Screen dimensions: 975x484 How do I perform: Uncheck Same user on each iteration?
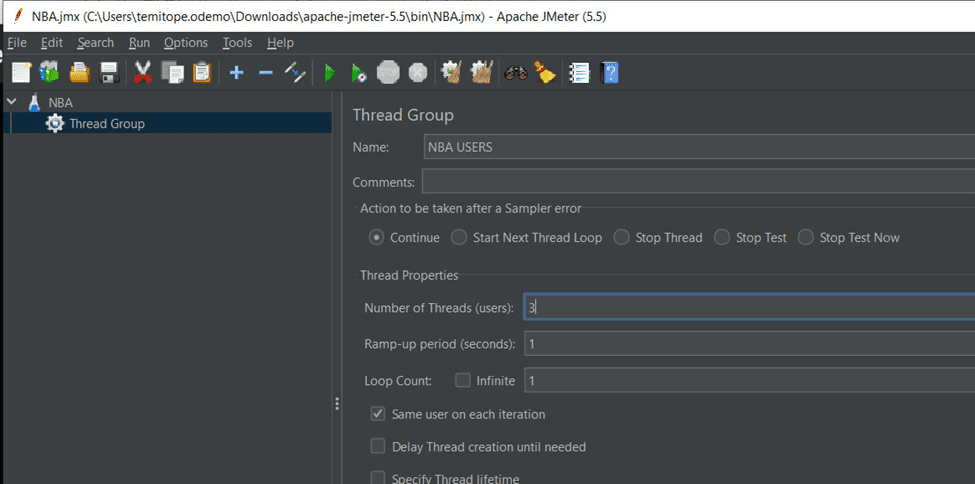coord(378,413)
